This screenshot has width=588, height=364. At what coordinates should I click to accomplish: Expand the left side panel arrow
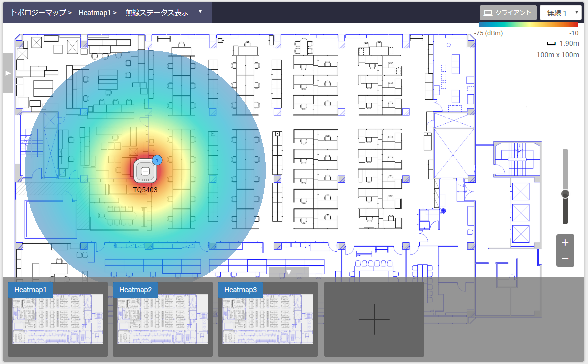click(7, 73)
